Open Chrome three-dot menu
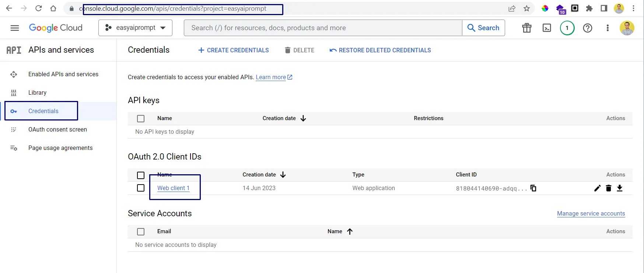 [633, 8]
